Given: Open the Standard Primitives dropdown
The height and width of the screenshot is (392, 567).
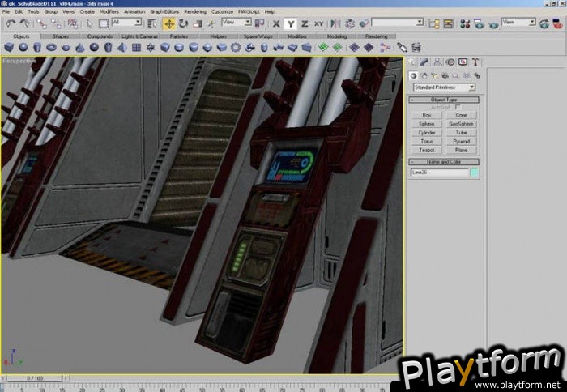Looking at the screenshot, I should (x=444, y=87).
